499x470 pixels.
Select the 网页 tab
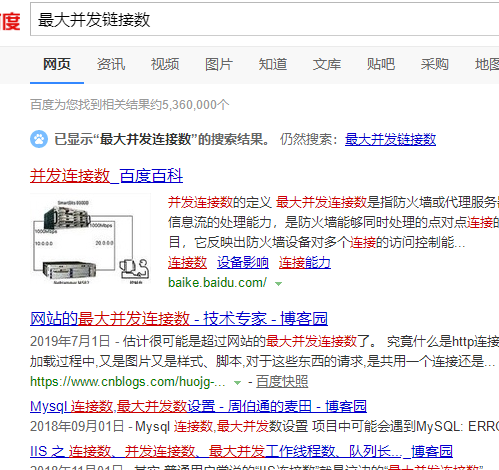point(57,64)
